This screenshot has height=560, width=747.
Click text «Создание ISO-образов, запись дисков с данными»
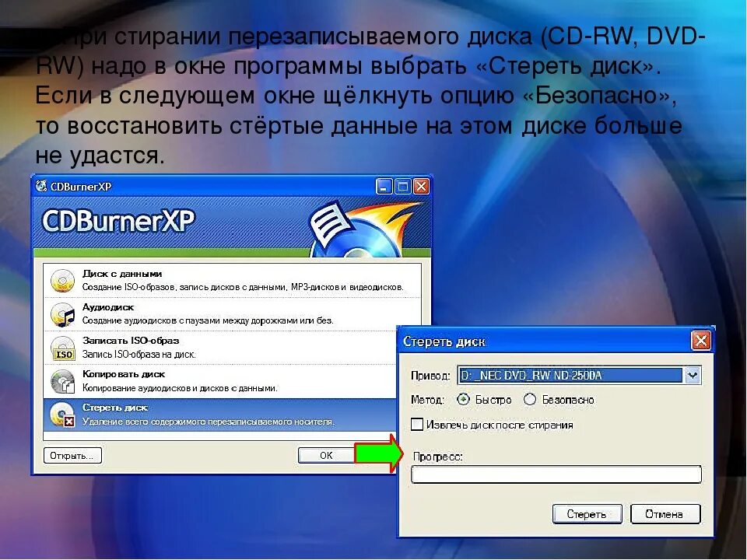pyautogui.click(x=185, y=287)
